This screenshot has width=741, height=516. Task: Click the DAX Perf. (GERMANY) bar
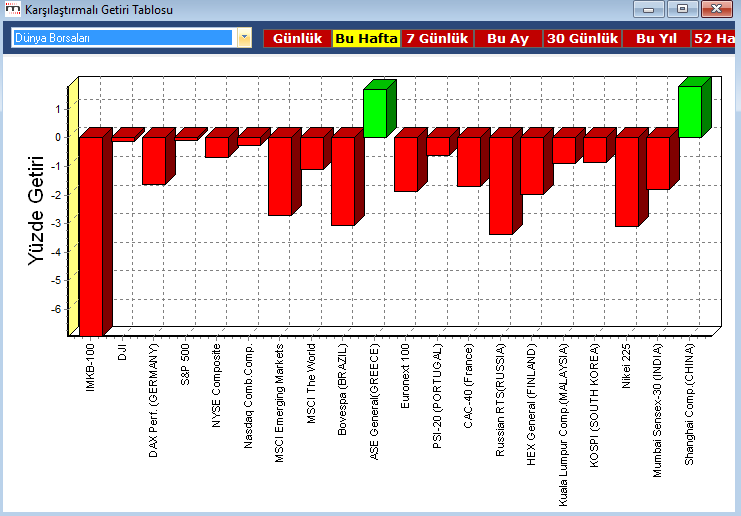pos(154,161)
